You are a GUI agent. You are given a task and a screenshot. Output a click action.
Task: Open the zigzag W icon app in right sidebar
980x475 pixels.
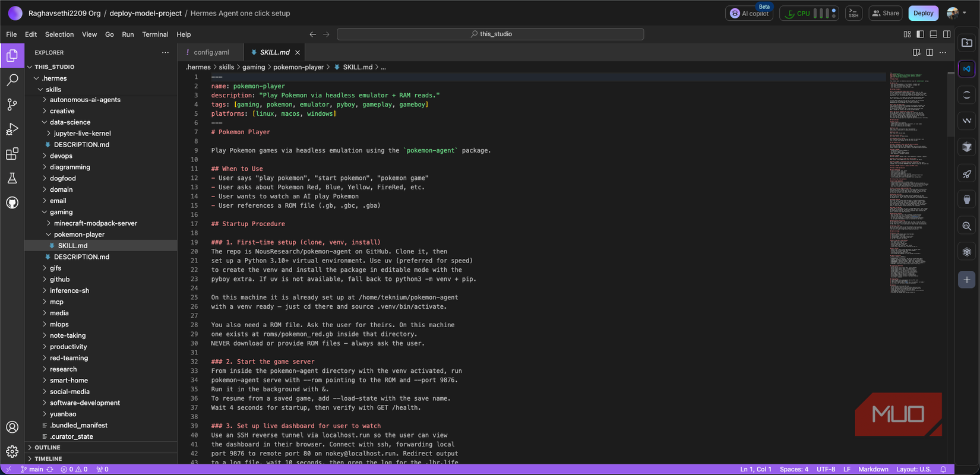967,121
